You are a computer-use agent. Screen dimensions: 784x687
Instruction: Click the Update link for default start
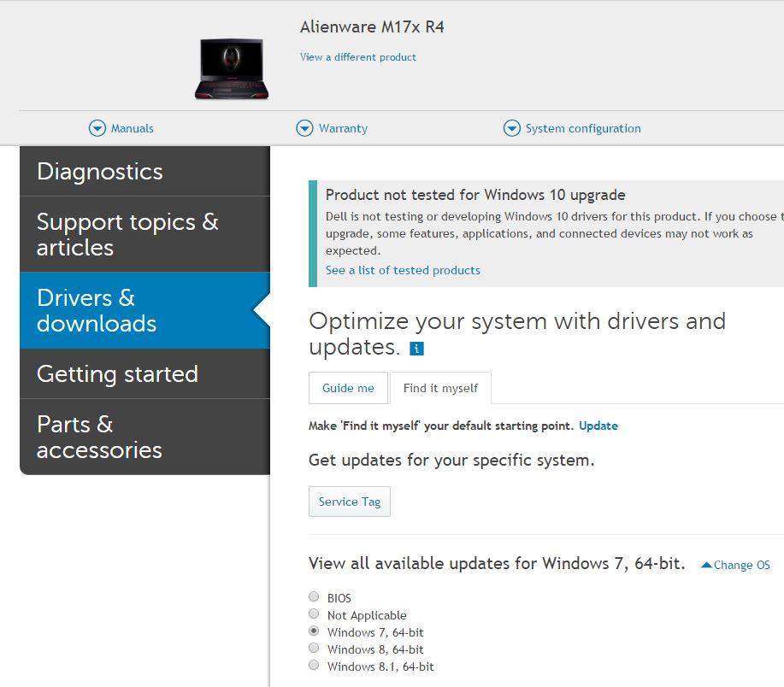point(598,426)
